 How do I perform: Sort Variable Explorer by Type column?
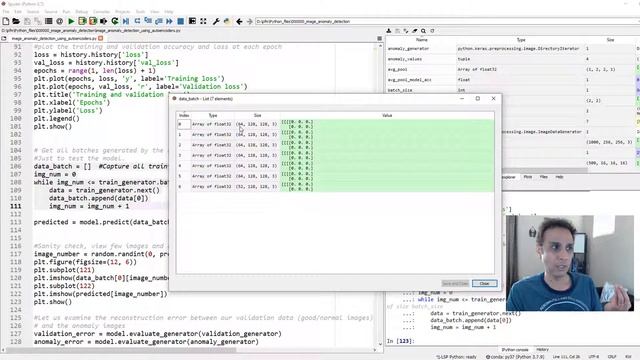(521, 40)
